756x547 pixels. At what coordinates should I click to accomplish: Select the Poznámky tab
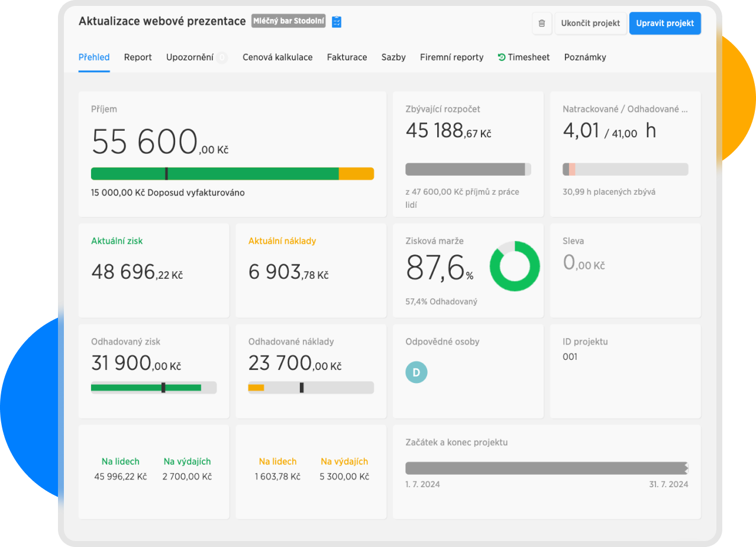[584, 57]
